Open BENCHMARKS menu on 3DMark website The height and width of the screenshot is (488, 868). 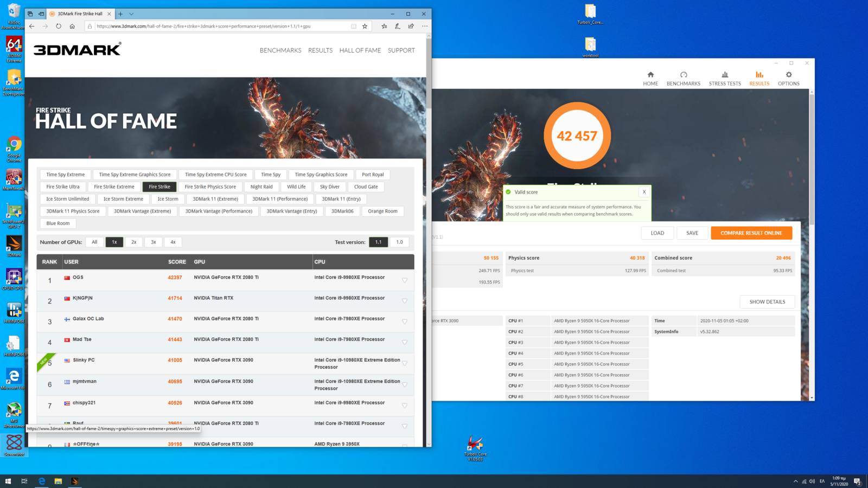280,50
